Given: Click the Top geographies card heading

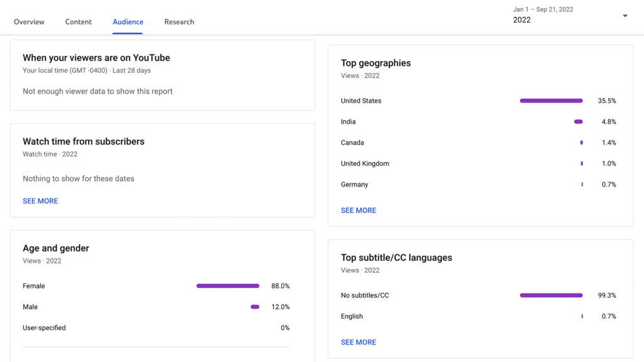Looking at the screenshot, I should [x=375, y=63].
